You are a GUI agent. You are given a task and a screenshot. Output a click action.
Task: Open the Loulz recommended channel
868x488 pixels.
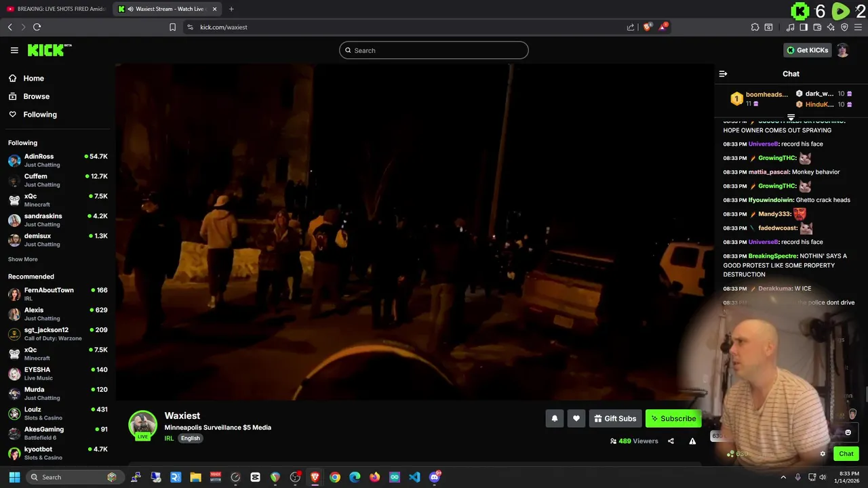[58, 413]
